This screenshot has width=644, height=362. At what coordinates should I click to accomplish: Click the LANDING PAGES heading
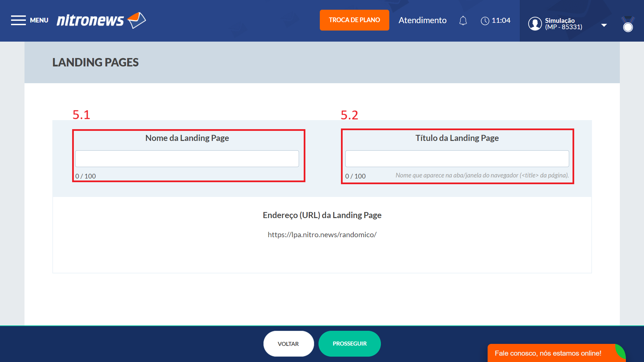click(95, 62)
